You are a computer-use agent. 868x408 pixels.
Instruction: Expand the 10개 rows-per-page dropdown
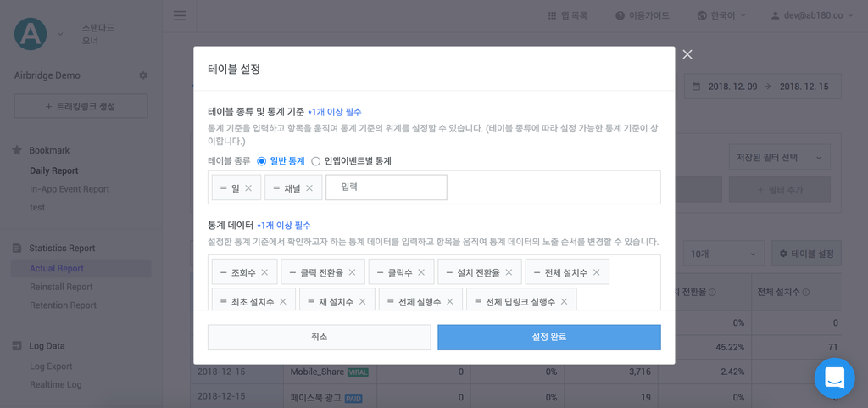tap(724, 254)
